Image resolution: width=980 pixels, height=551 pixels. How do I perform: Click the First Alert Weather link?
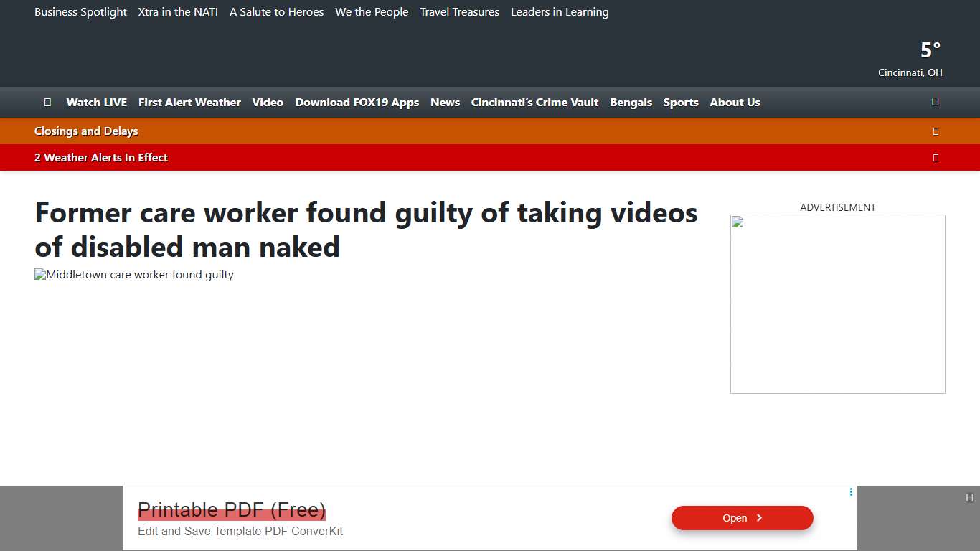click(189, 102)
